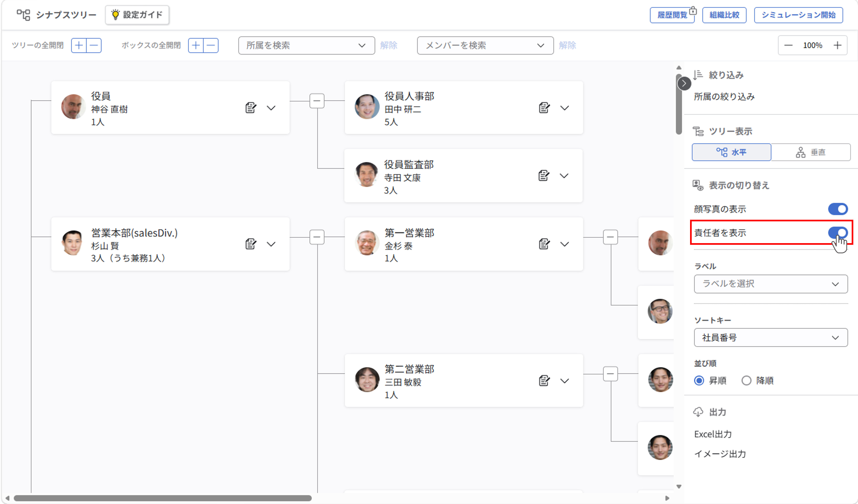
Task: Click 神谷 直樹's profile photo
Action: click(x=73, y=107)
